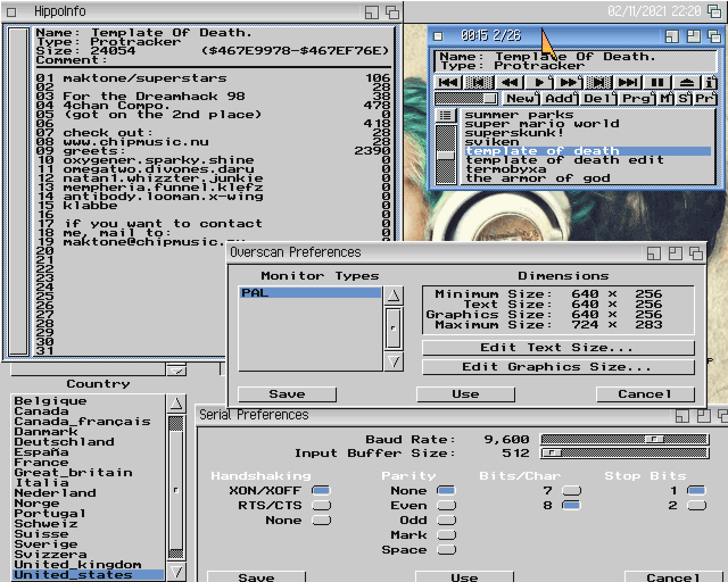Click the fast forward icon
This screenshot has height=582, width=728.
coord(568,82)
